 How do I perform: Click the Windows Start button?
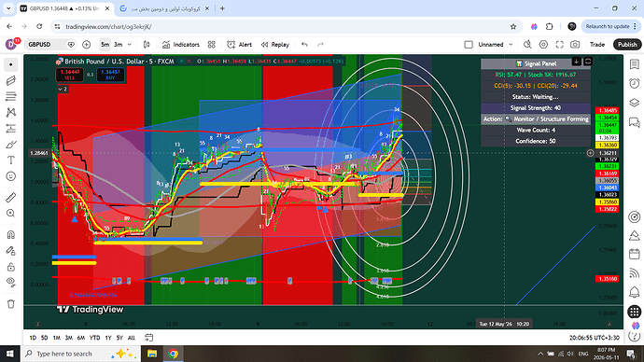10,354
